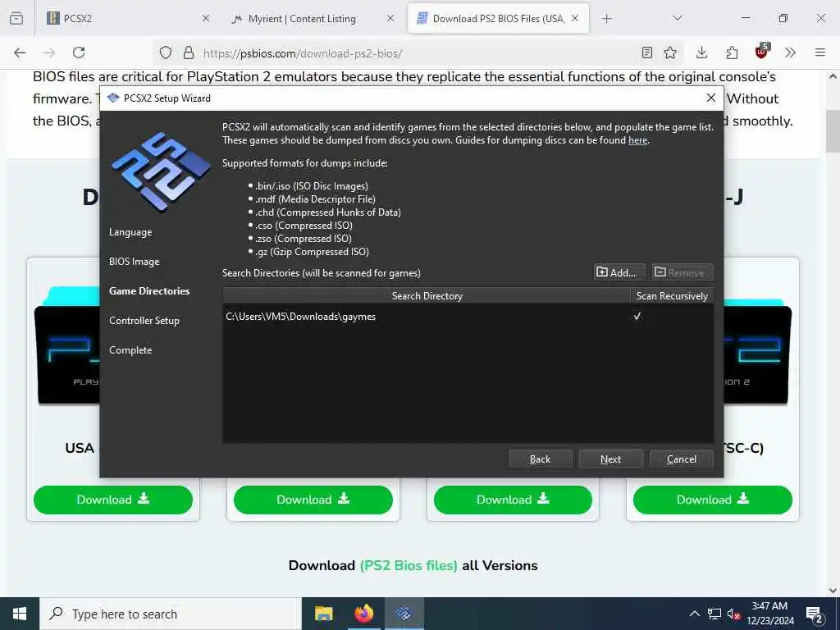Click the PCSX2 Setup Wizard title icon
The width and height of the screenshot is (840, 630).
coord(113,98)
